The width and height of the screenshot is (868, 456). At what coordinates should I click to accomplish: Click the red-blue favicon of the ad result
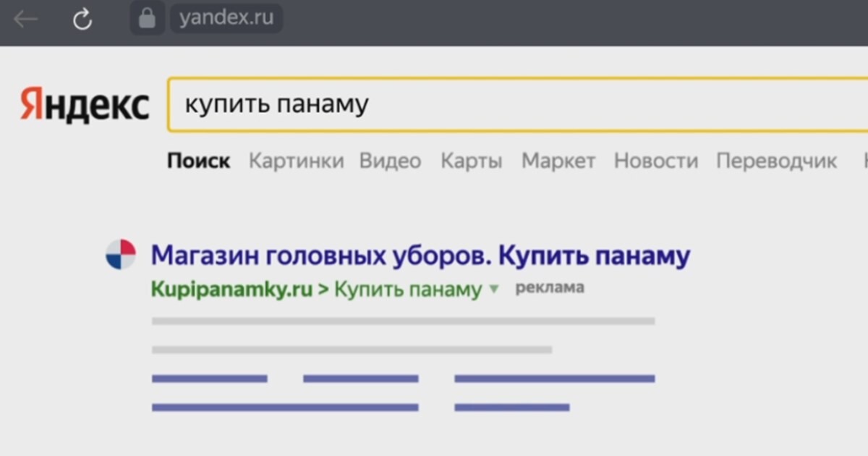[121, 255]
